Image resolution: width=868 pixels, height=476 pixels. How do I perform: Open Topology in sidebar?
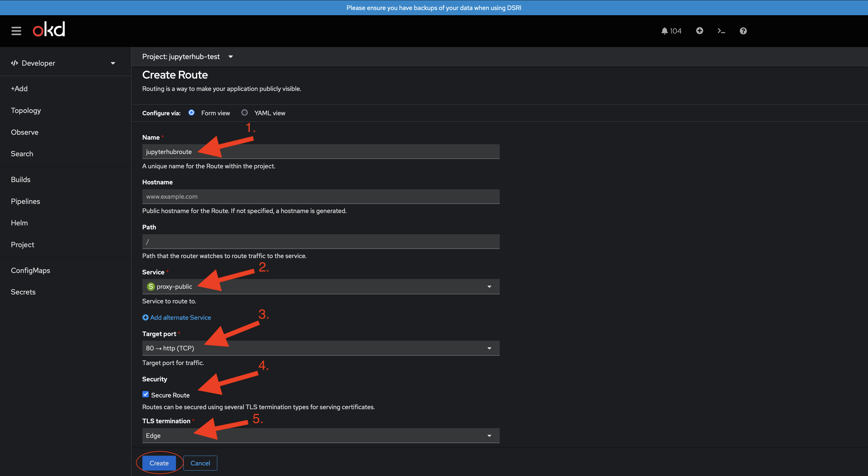pyautogui.click(x=26, y=110)
